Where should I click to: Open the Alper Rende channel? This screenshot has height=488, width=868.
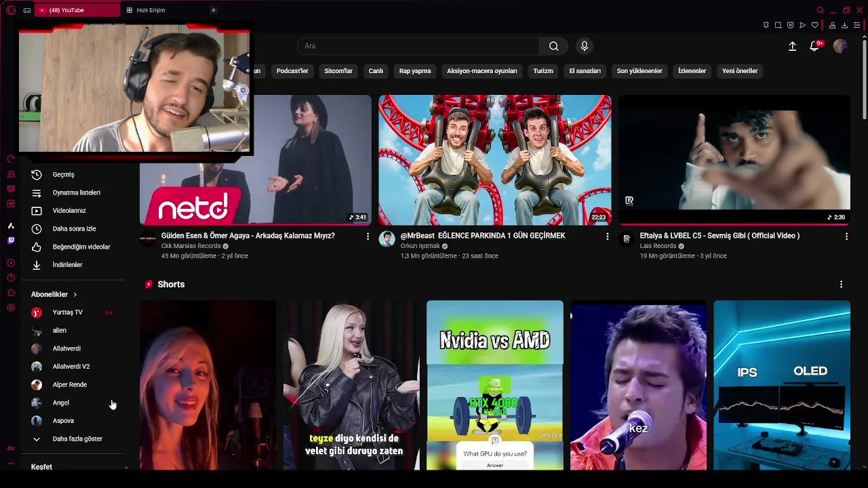[x=73, y=384]
